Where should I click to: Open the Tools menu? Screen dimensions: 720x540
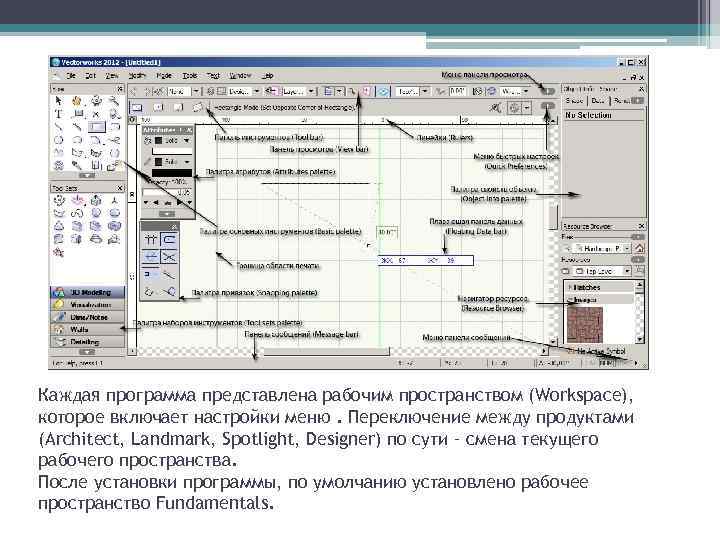coord(190,76)
